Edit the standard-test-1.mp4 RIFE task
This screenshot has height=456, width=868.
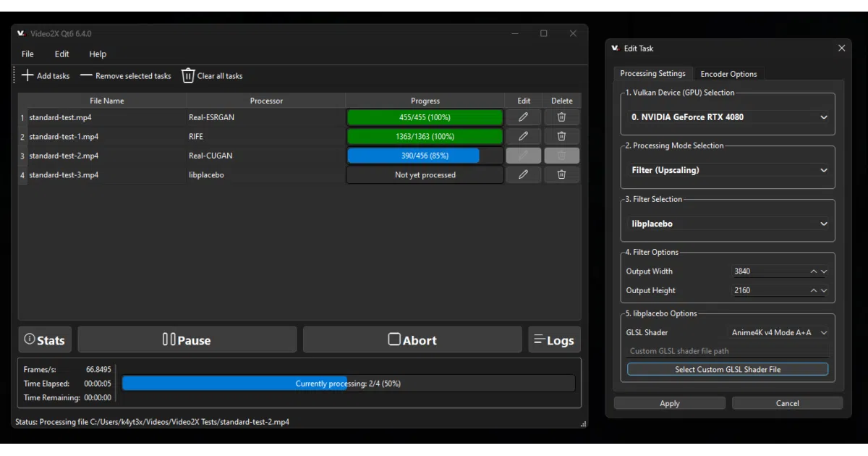tap(523, 136)
